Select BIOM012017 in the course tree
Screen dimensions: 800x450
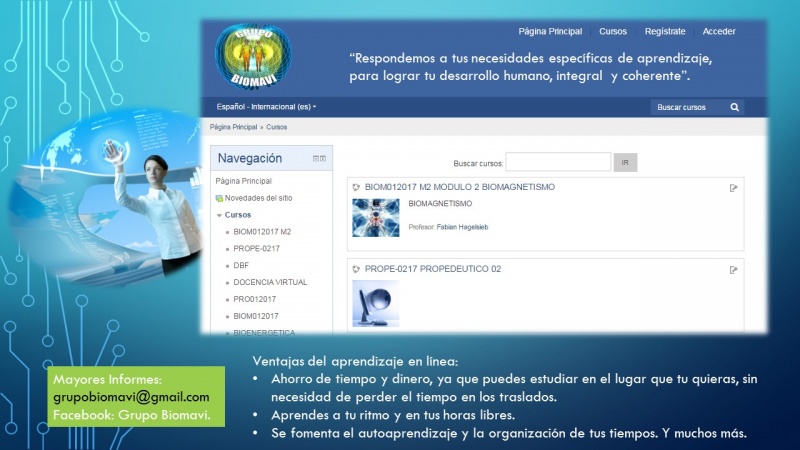point(256,316)
